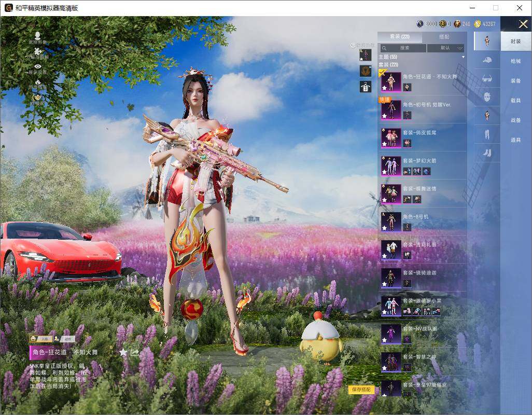Select outfit 角色-狂花道·不知火舞 in list

423,82
